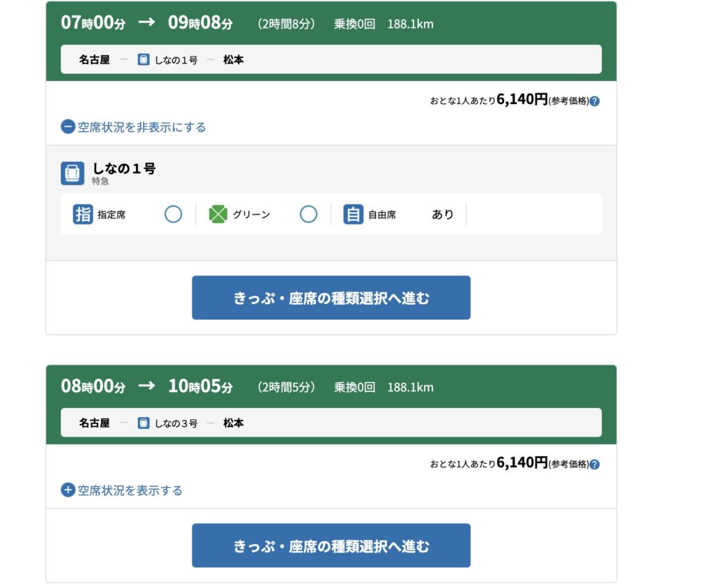Image resolution: width=714 pixels, height=588 pixels.
Task: Click the green clover グリーン car icon
Action: click(218, 214)
